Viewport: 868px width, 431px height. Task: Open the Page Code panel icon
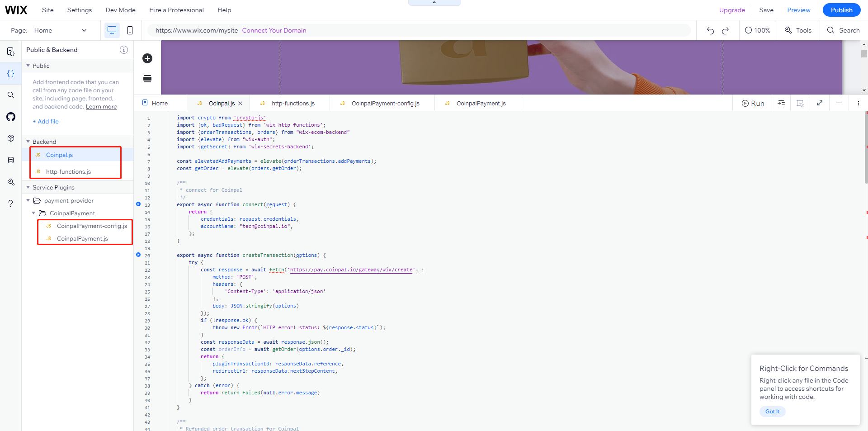click(11, 52)
